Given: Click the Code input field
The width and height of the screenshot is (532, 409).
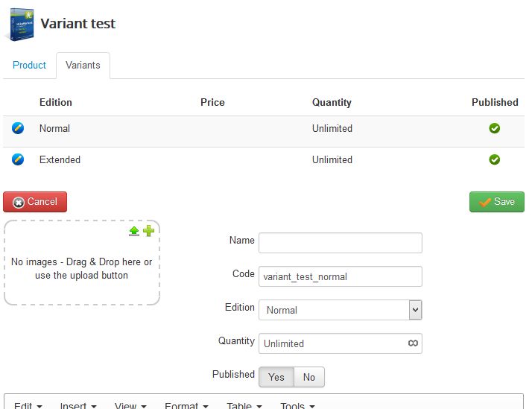Looking at the screenshot, I should tap(340, 276).
